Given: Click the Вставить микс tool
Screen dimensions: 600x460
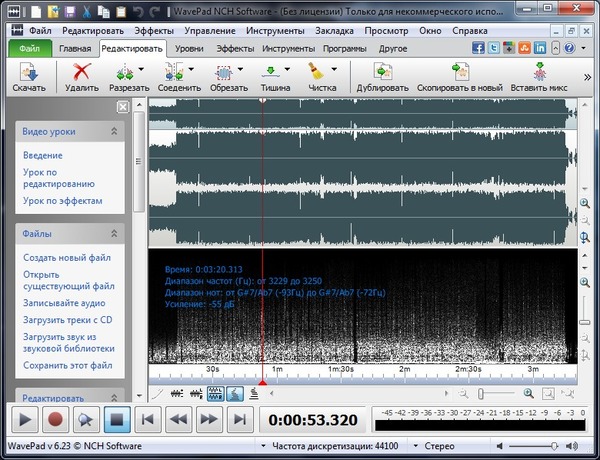Looking at the screenshot, I should [x=539, y=77].
